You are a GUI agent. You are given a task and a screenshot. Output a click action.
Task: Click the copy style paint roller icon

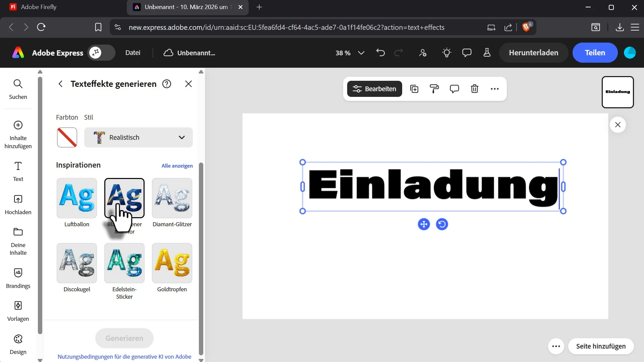point(434,89)
